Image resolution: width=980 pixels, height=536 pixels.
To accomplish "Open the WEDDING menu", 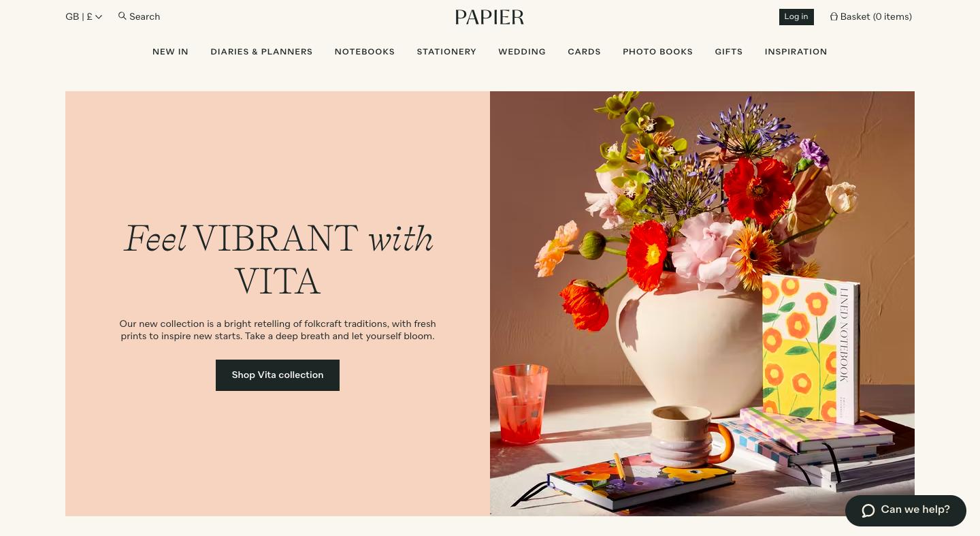I will pyautogui.click(x=522, y=52).
